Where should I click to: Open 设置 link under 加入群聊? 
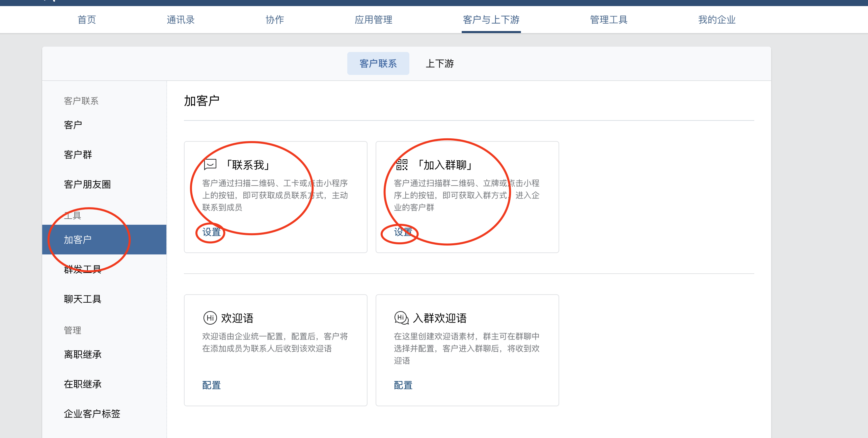(403, 232)
